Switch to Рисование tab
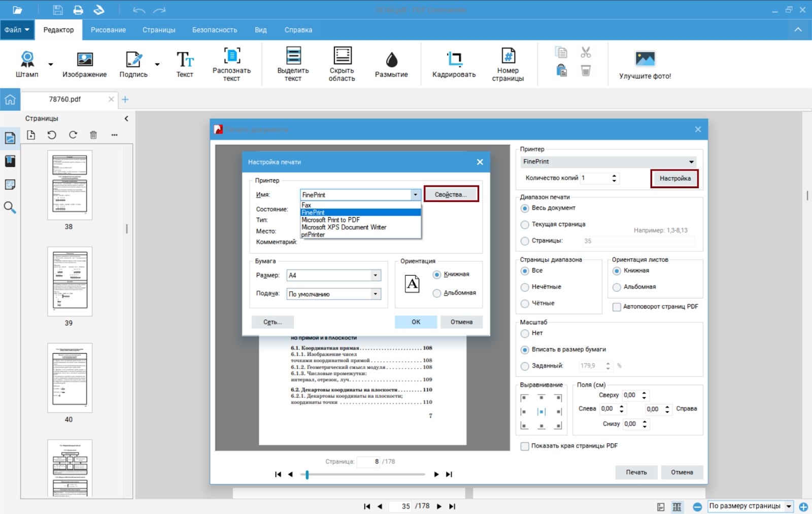Viewport: 812px width, 514px height. tap(108, 30)
